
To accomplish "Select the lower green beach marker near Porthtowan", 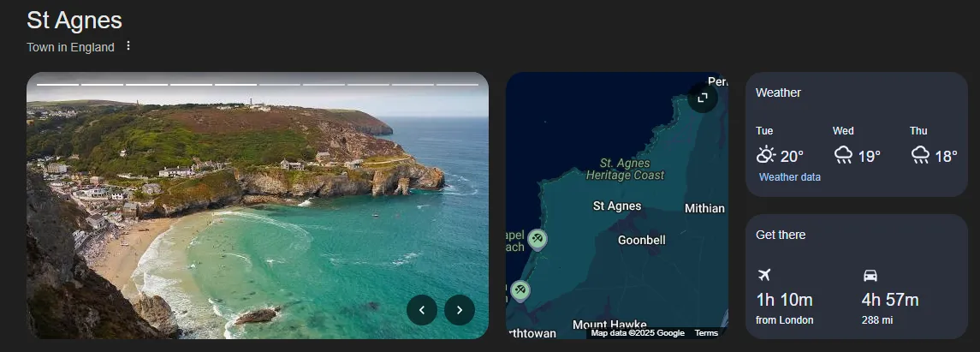I will coord(520,291).
